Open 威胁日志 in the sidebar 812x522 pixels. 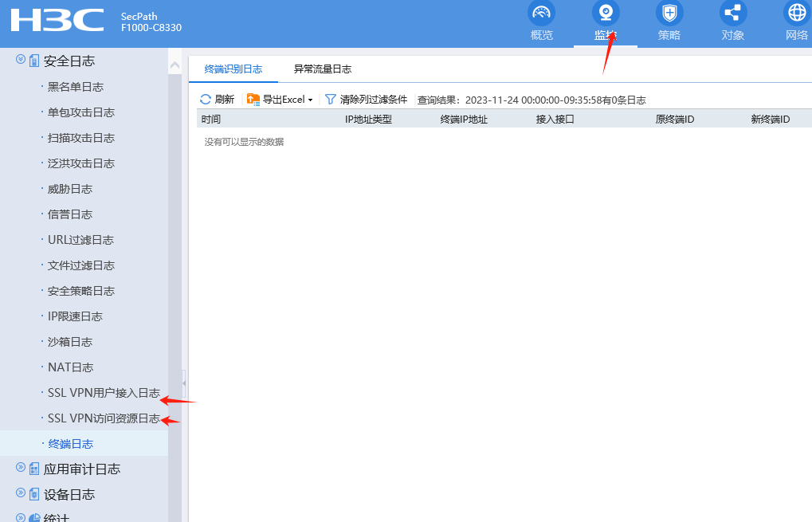(x=70, y=189)
